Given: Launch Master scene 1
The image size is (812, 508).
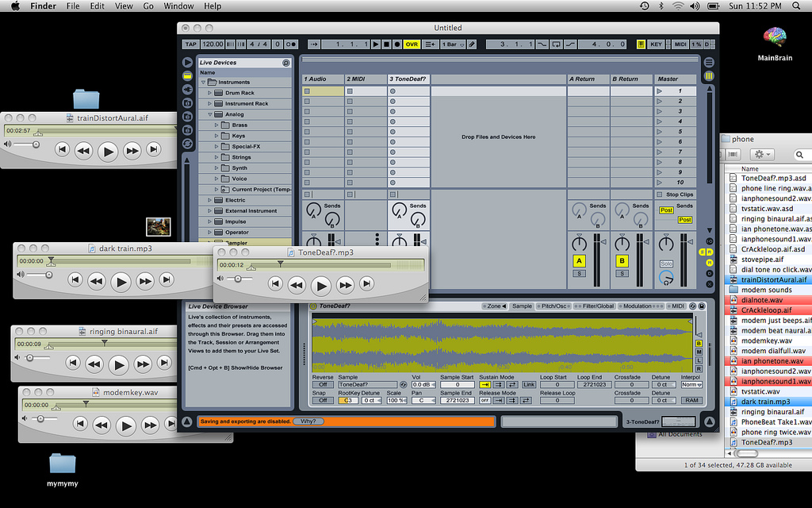Looking at the screenshot, I should [x=659, y=91].
